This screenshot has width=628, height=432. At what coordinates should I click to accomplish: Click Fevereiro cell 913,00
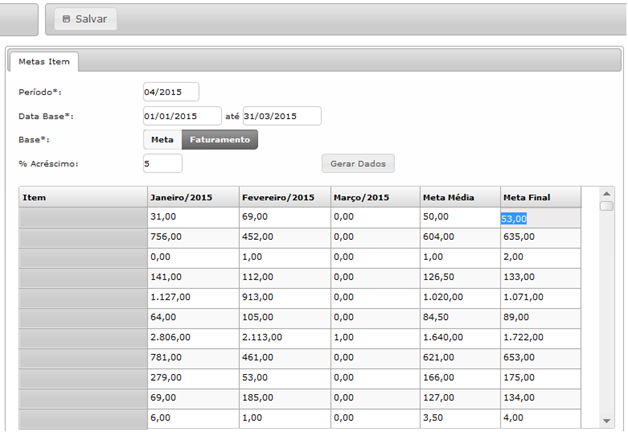click(285, 297)
